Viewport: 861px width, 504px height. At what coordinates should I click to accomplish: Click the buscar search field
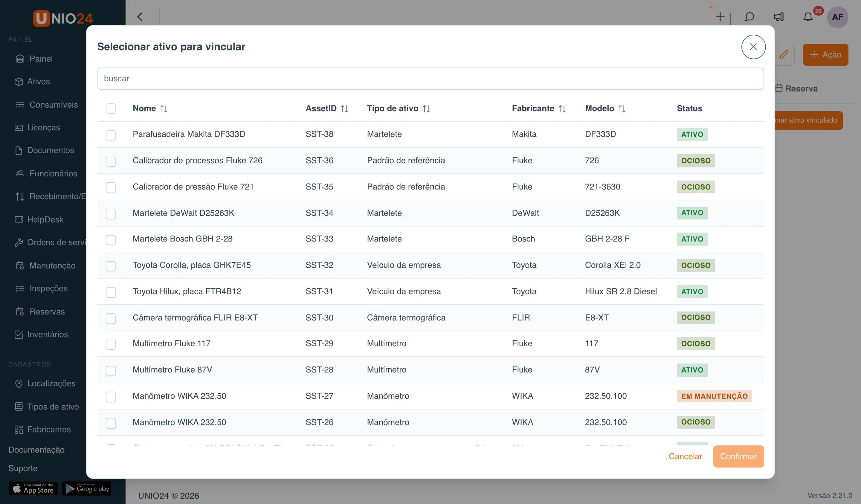pyautogui.click(x=430, y=79)
